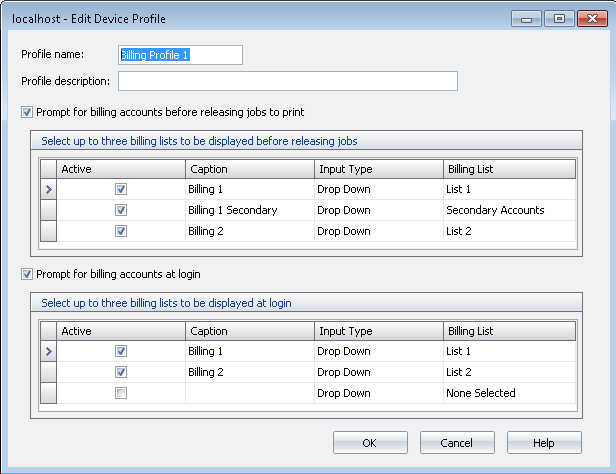Uncheck Active for Billing 2 in login table
This screenshot has height=474, width=616.
[x=121, y=372]
